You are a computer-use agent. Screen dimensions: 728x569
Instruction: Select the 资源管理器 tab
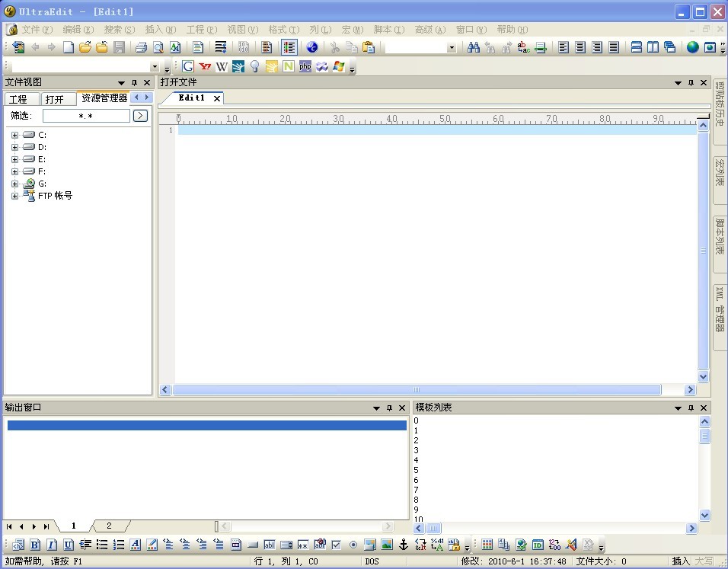pos(104,98)
